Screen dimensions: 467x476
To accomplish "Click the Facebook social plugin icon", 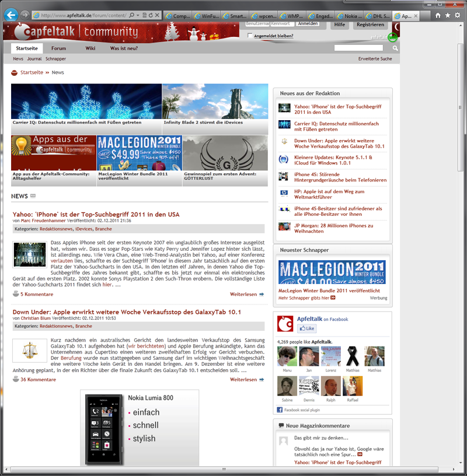I will 280,410.
